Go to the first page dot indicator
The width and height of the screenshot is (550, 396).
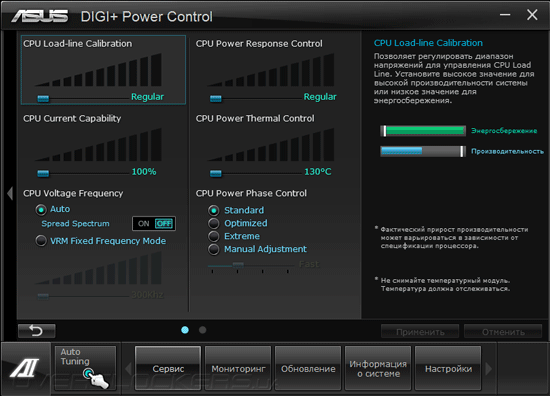185,330
